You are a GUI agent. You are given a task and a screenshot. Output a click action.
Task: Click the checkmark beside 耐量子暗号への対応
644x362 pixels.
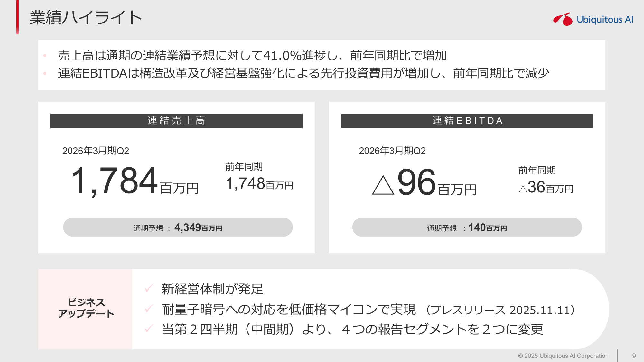click(149, 309)
